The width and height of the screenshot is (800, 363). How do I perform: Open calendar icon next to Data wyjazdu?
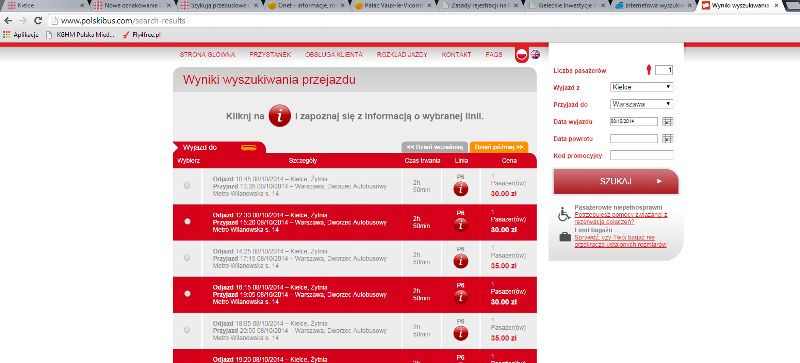pos(668,122)
